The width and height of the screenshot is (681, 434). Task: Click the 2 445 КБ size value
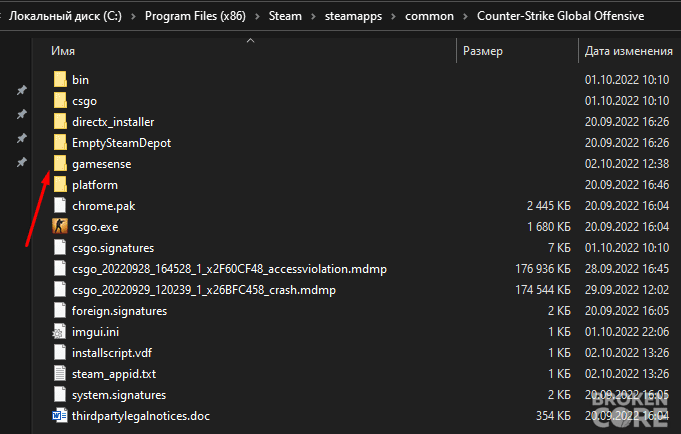(549, 206)
